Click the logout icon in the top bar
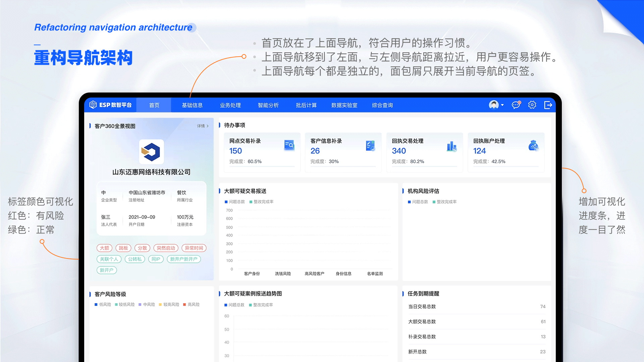Viewport: 644px width, 362px height. 549,105
